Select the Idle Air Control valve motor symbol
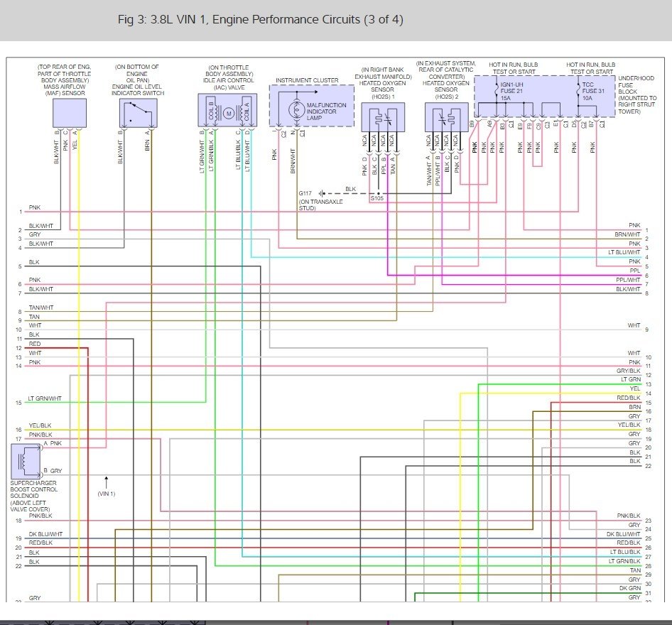Viewport: 672px width, 625px height. [x=229, y=114]
